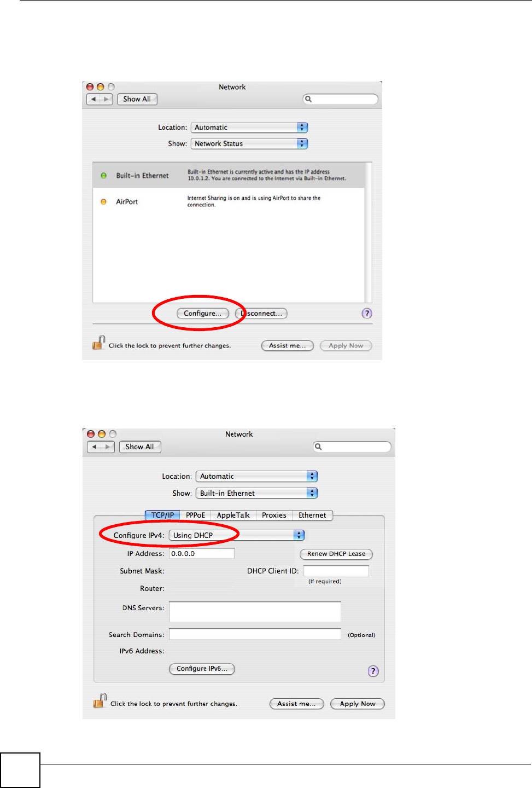Click the Configure... button
Screen dimensions: 532x788
coord(203,314)
